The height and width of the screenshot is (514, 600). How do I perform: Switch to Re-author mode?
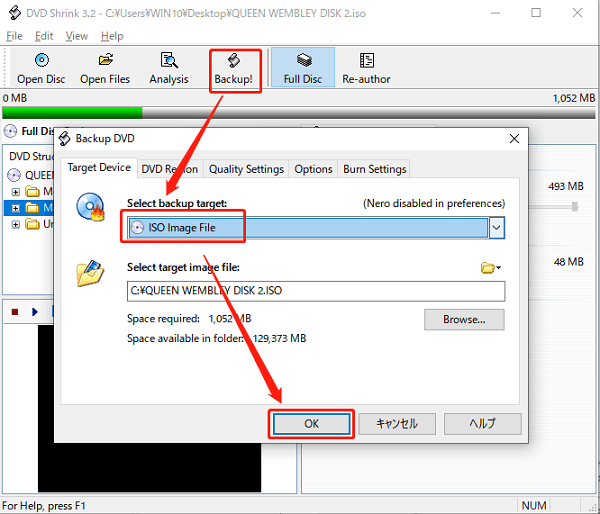coord(366,68)
